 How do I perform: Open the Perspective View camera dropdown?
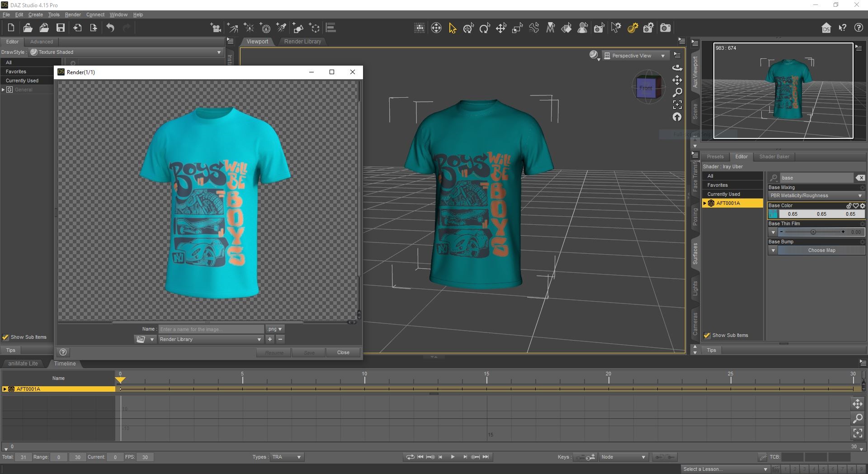click(x=636, y=56)
